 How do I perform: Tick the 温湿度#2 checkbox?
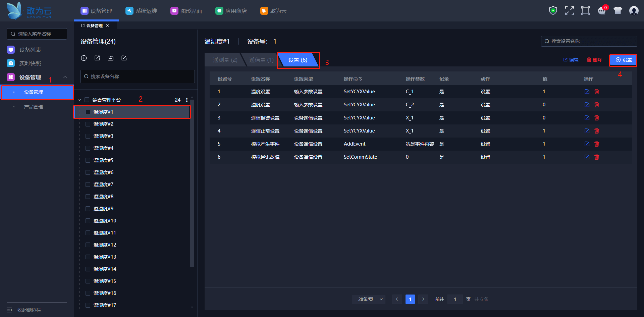[x=88, y=124]
